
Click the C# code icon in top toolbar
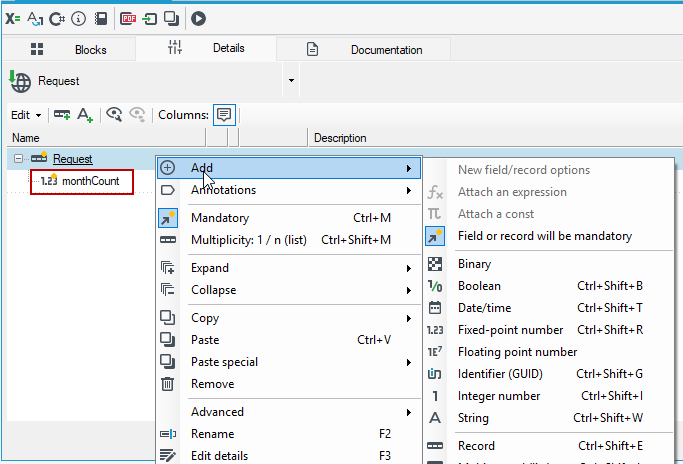click(57, 19)
